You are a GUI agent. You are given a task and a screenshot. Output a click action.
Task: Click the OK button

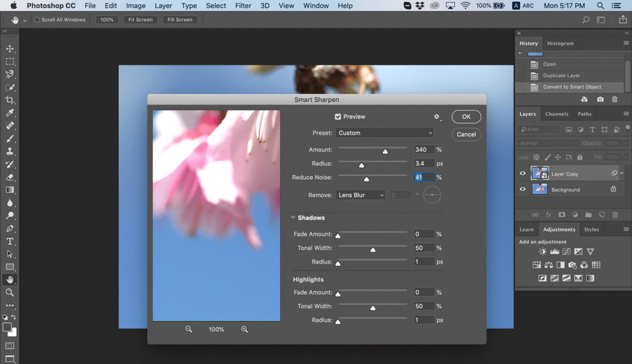point(466,117)
